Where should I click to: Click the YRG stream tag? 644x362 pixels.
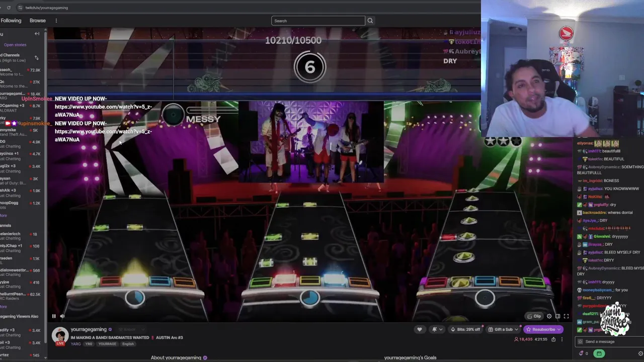coord(89,344)
